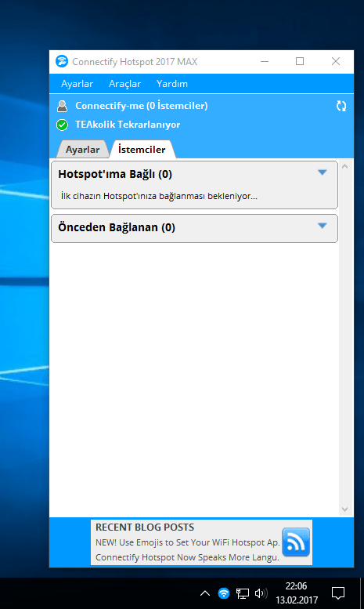Screen dimensions: 364x609
Task: Open the Yardım menu
Action: click(172, 84)
